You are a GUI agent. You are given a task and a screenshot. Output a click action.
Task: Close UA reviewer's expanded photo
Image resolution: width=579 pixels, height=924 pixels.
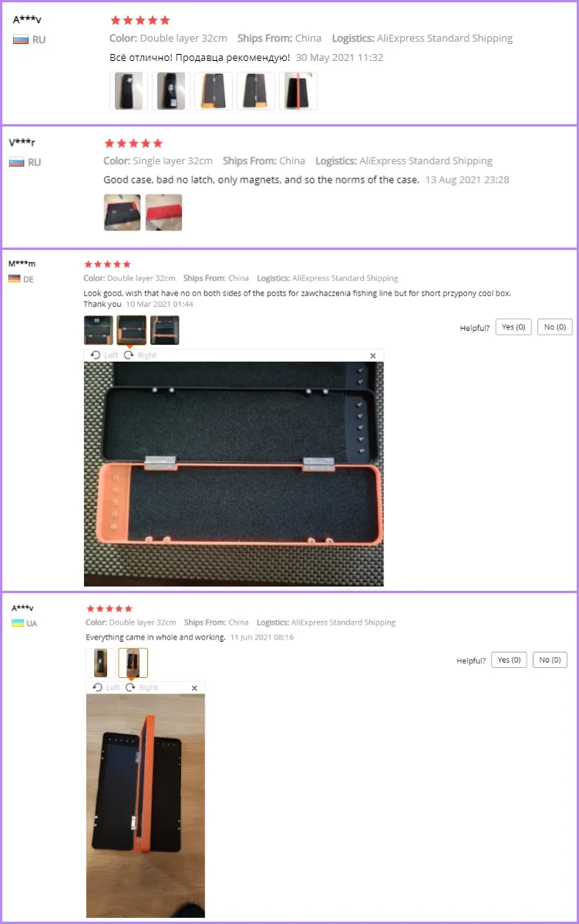tap(194, 688)
